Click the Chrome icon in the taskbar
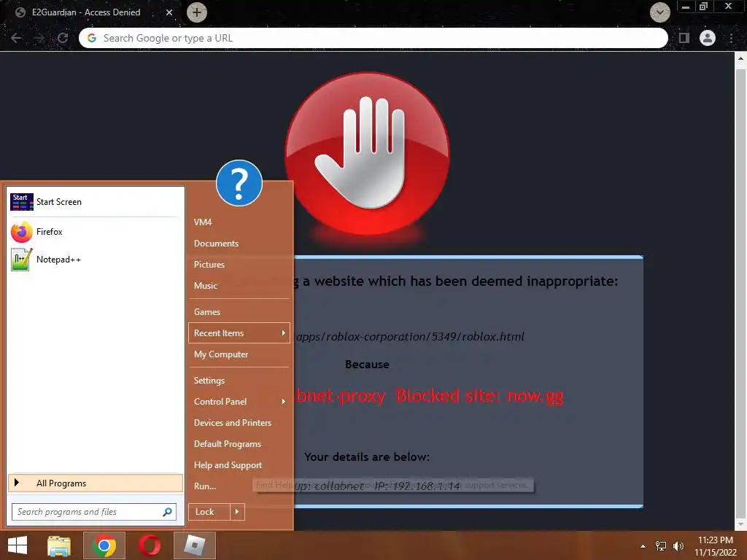The height and width of the screenshot is (560, 747). pyautogui.click(x=104, y=545)
